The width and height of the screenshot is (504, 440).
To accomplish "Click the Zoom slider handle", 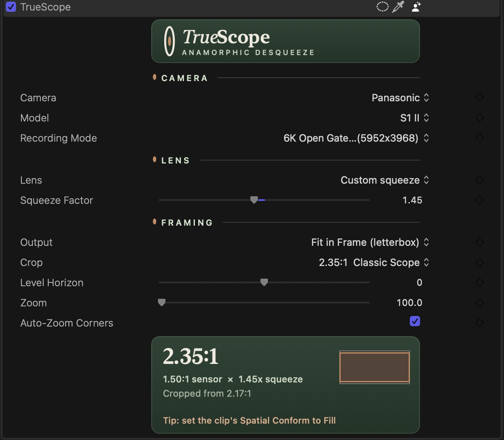I will coord(162,303).
